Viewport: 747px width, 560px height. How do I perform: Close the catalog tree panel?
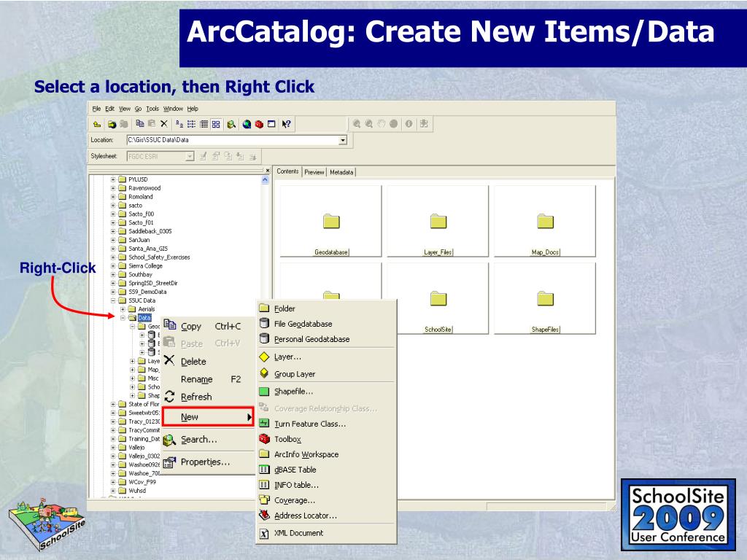[268, 170]
